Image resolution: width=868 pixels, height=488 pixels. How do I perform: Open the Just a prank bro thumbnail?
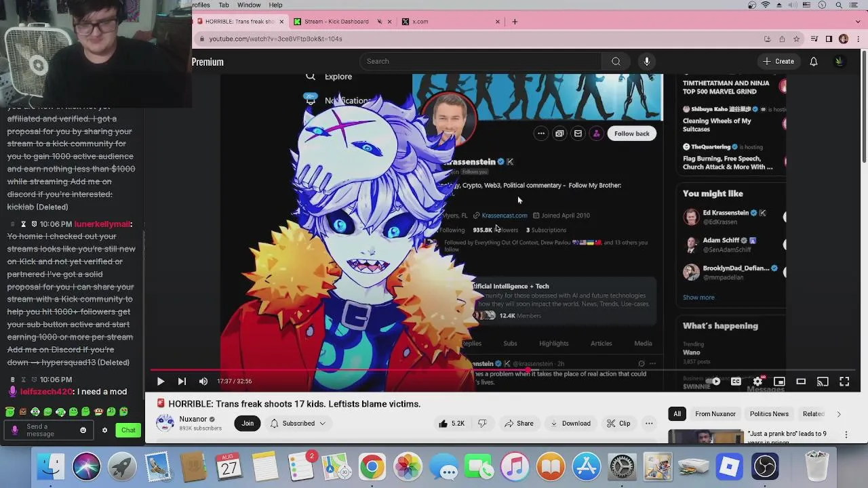pos(705,436)
